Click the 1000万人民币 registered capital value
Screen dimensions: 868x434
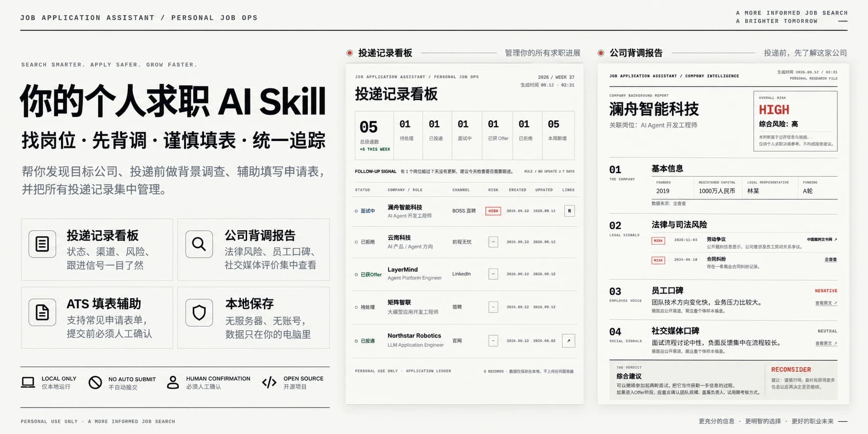coord(717,191)
